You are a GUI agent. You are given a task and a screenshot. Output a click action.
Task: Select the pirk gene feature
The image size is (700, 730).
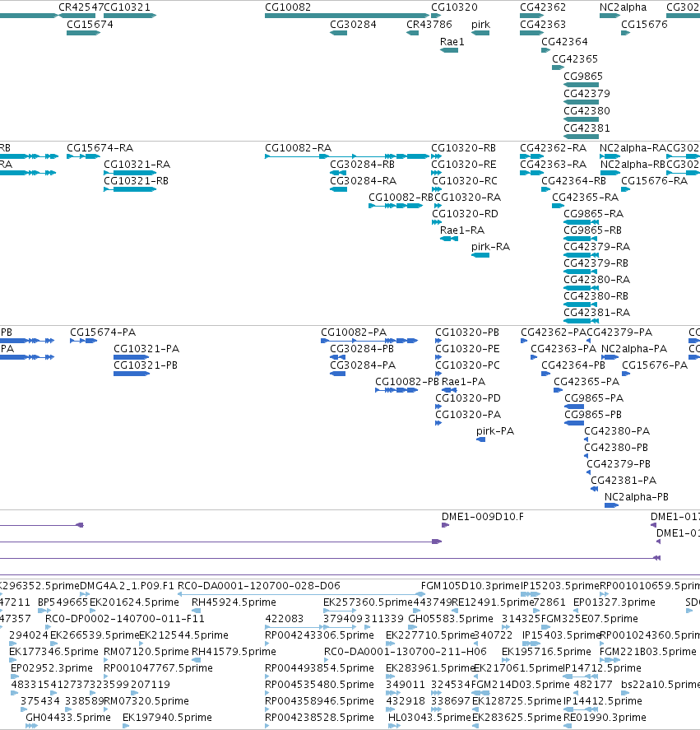[x=480, y=33]
